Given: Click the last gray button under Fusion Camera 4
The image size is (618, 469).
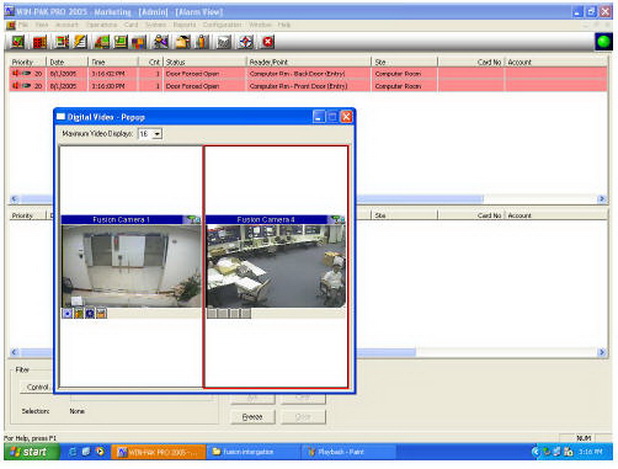Looking at the screenshot, I should 246,313.
